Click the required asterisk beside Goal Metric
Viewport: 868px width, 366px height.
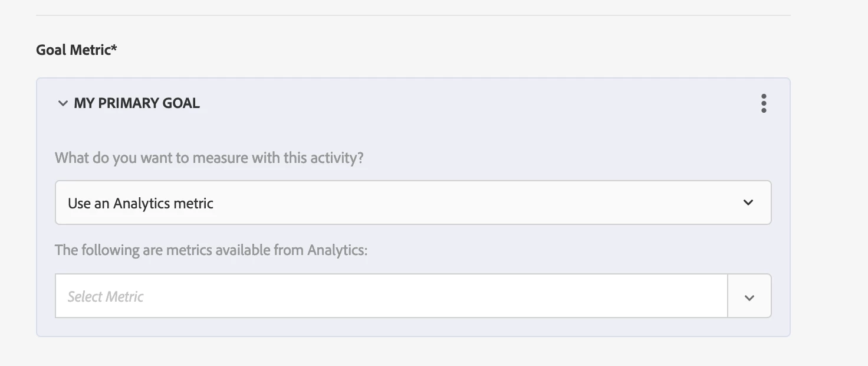[x=114, y=48]
